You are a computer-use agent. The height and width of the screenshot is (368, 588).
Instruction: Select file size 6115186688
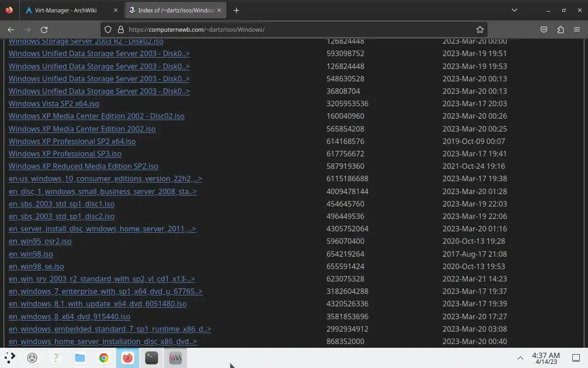[x=347, y=178]
